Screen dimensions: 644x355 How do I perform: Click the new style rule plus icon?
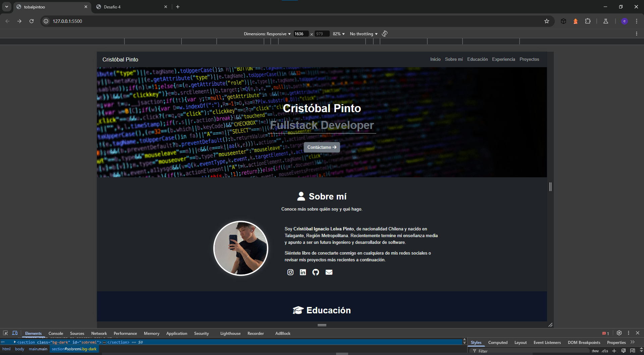(x=613, y=351)
